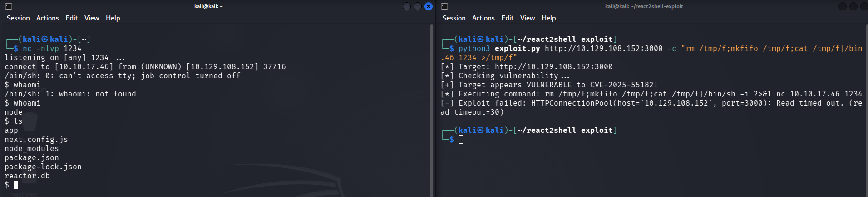Open View menu in react2shell-exploit terminal
The image size is (868, 197).
[528, 18]
